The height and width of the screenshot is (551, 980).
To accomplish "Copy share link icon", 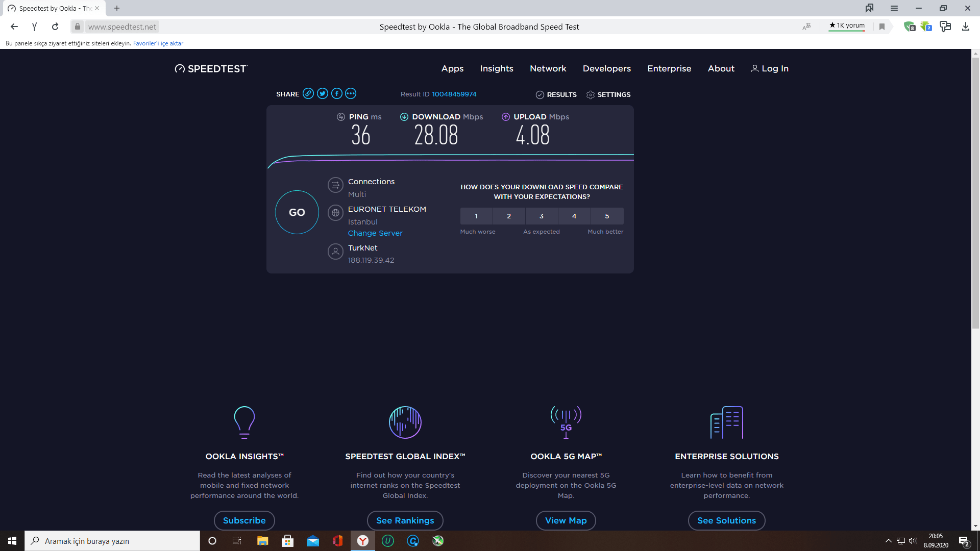I will coord(308,93).
